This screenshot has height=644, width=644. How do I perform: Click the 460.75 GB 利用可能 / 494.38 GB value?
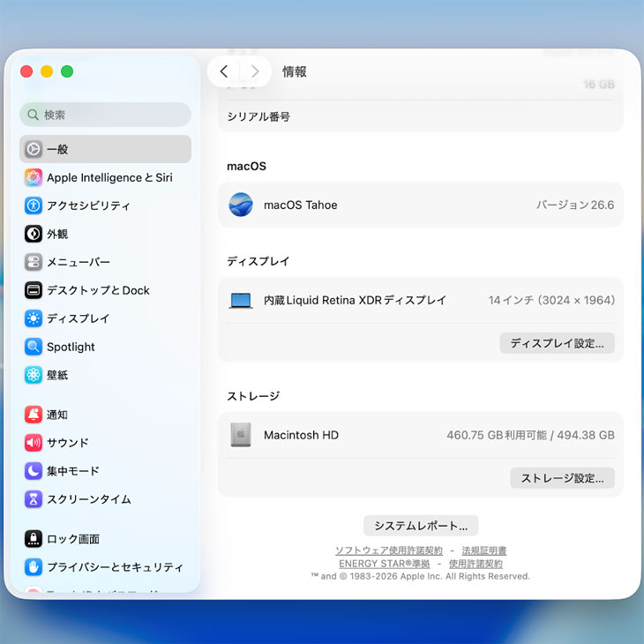tap(531, 435)
